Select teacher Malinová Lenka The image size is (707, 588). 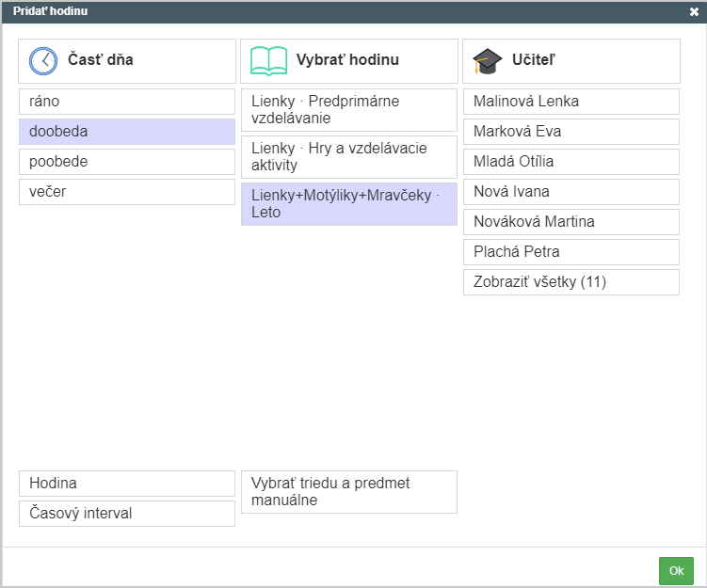click(571, 102)
